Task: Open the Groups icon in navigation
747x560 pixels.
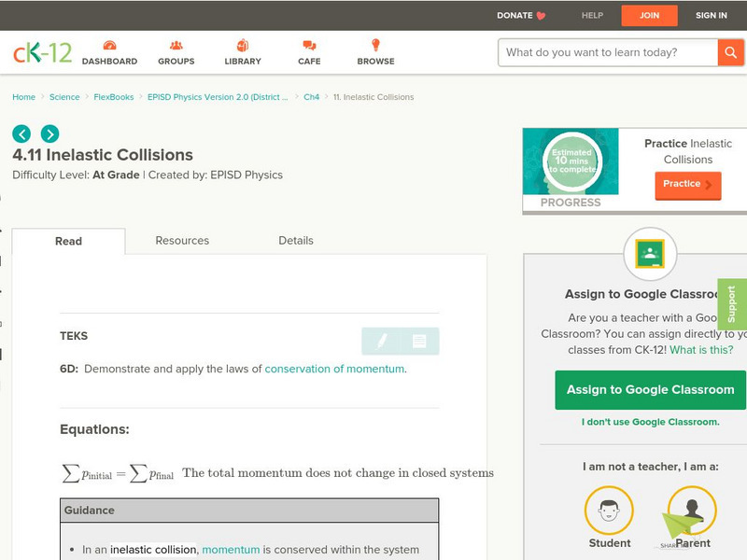Action: coord(176,46)
